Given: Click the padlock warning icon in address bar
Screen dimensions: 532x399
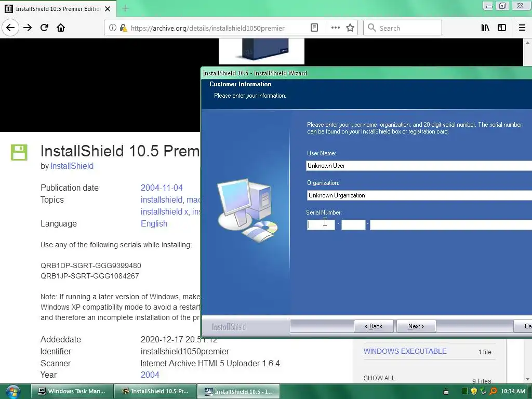Looking at the screenshot, I should coord(124,28).
